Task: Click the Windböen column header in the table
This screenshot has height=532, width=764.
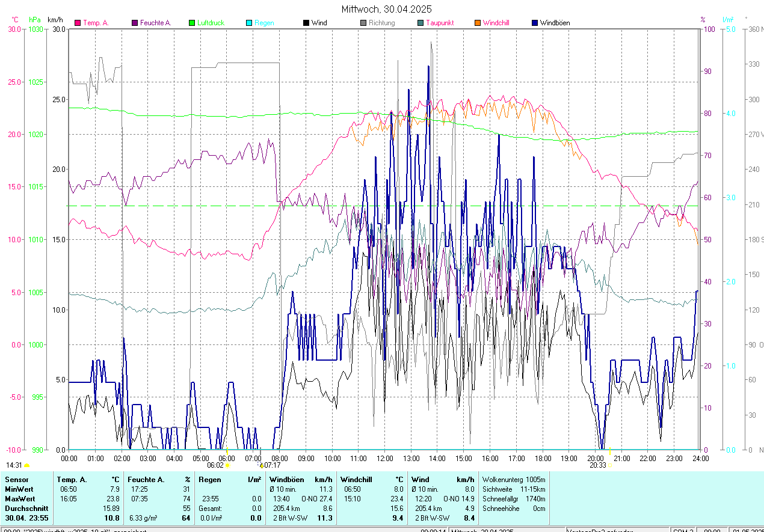Action: pos(286,480)
